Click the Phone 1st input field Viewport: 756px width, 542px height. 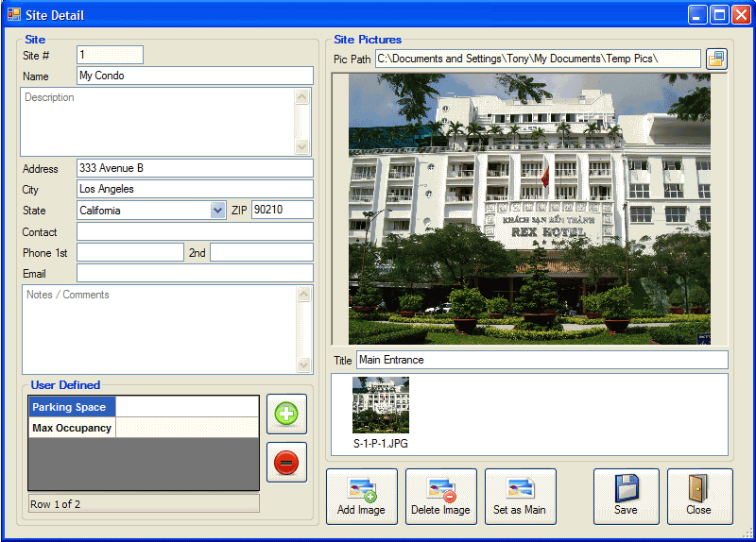[130, 252]
